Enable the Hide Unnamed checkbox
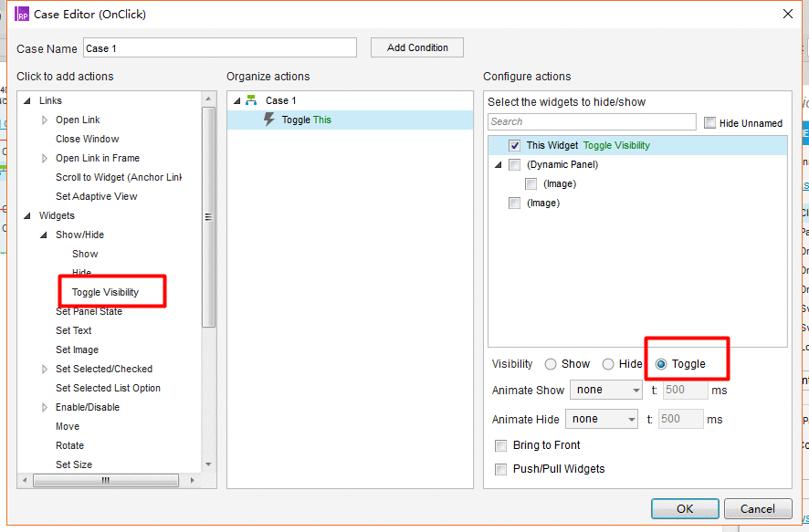 [710, 122]
